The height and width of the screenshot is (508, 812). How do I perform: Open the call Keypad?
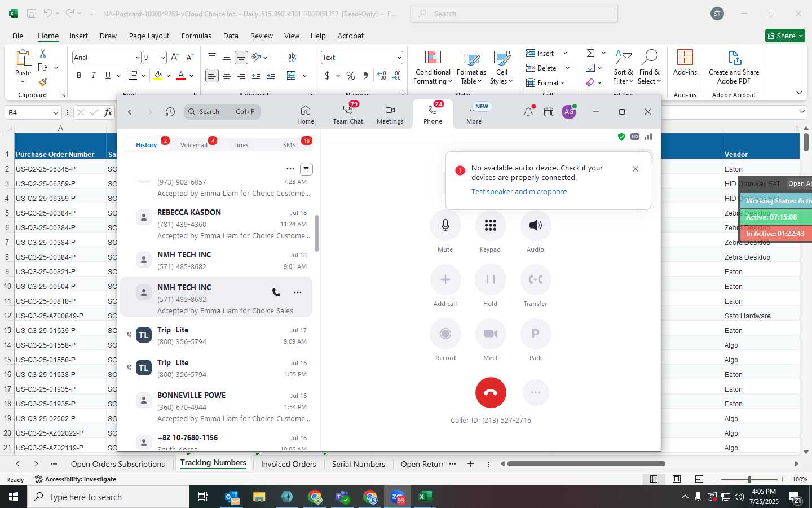tap(490, 226)
